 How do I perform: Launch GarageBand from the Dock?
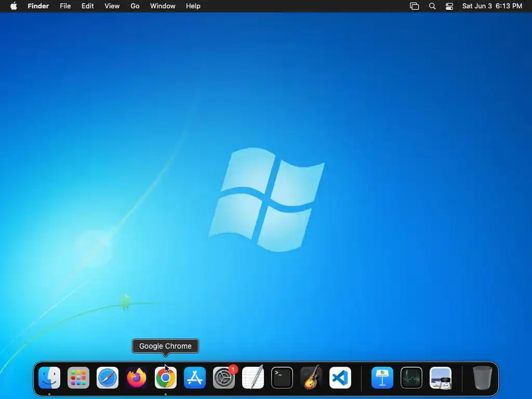(x=311, y=378)
